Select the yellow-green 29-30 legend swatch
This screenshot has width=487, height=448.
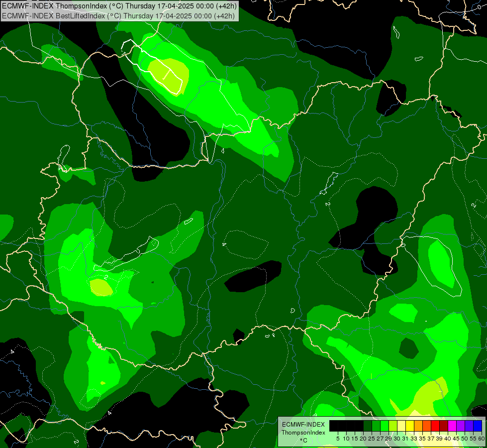click(393, 426)
